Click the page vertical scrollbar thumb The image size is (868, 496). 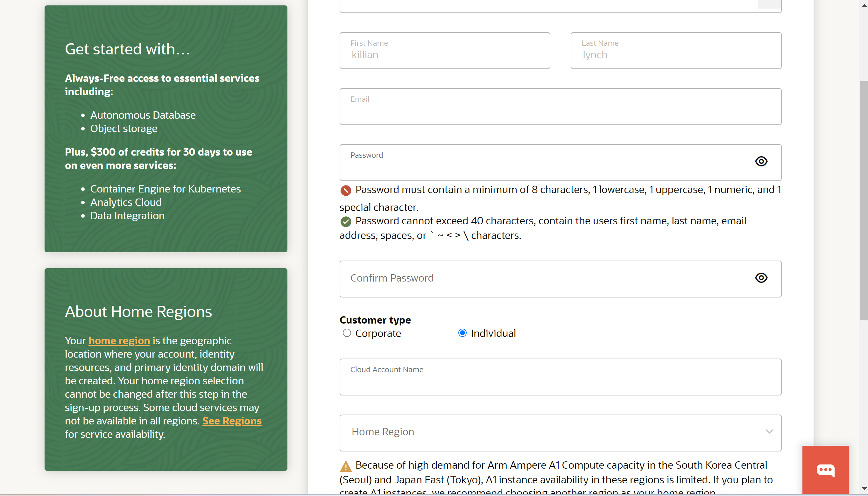pos(864,201)
